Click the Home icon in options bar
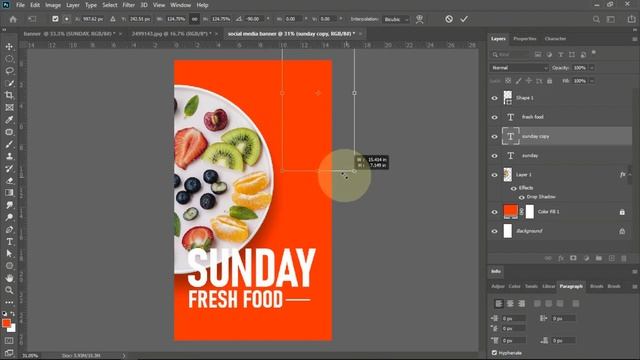The width and height of the screenshot is (640, 360). [13, 19]
